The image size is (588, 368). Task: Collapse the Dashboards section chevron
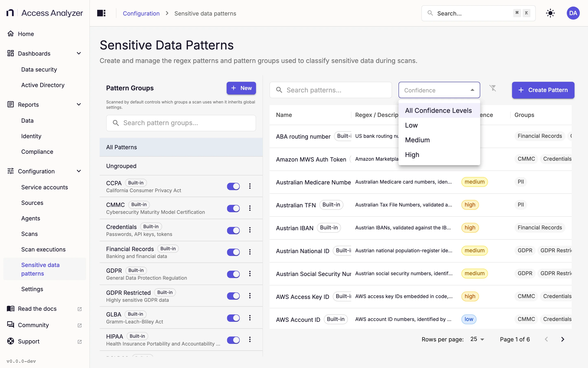(79, 53)
